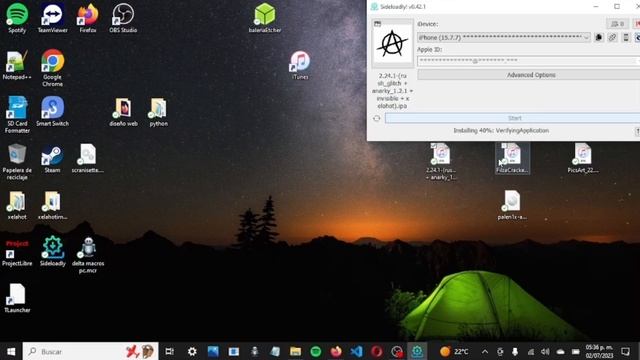Select Smart Switch desktop icon
The height and width of the screenshot is (360, 640).
[52, 111]
